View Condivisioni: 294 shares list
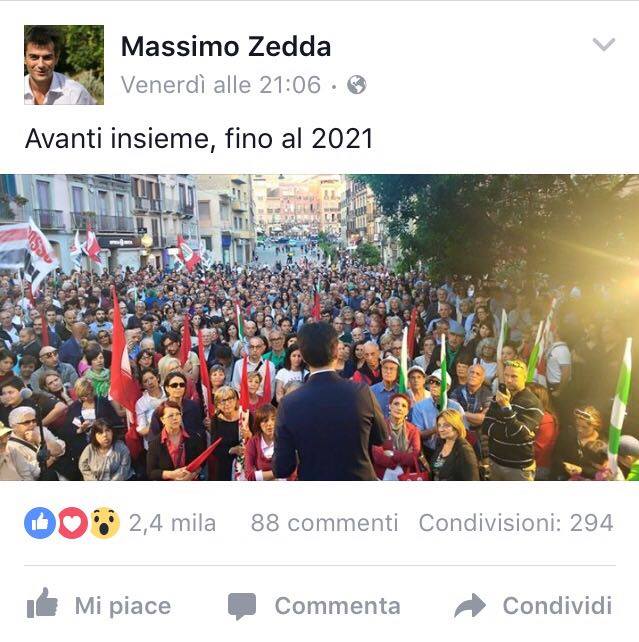639x642 pixels. pyautogui.click(x=516, y=523)
